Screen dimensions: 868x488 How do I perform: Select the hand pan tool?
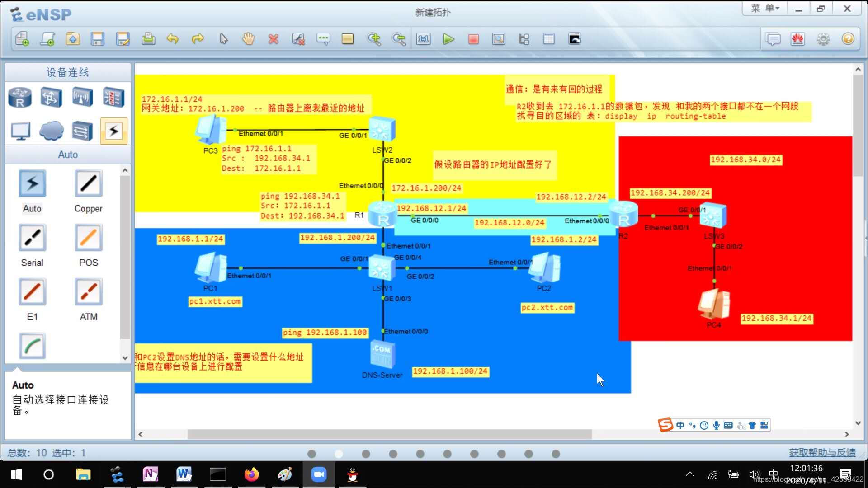coord(248,39)
